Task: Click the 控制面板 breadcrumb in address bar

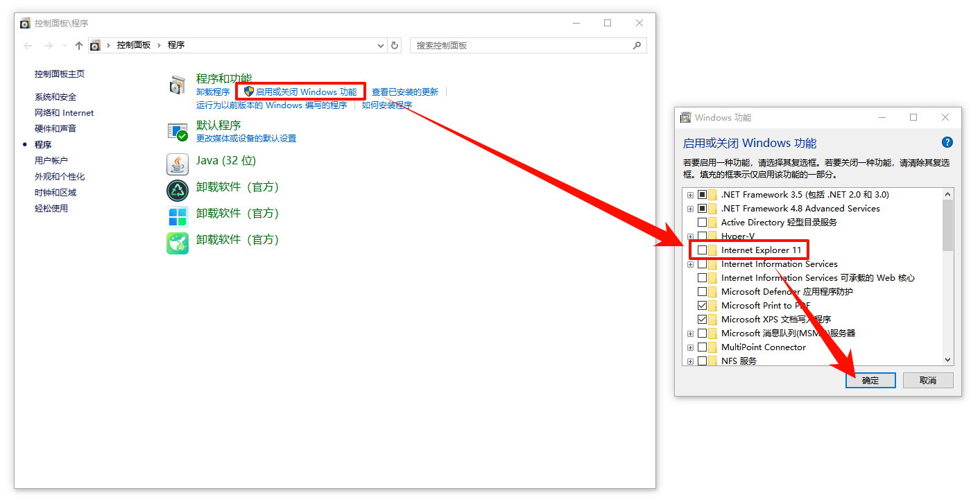Action: pos(134,45)
